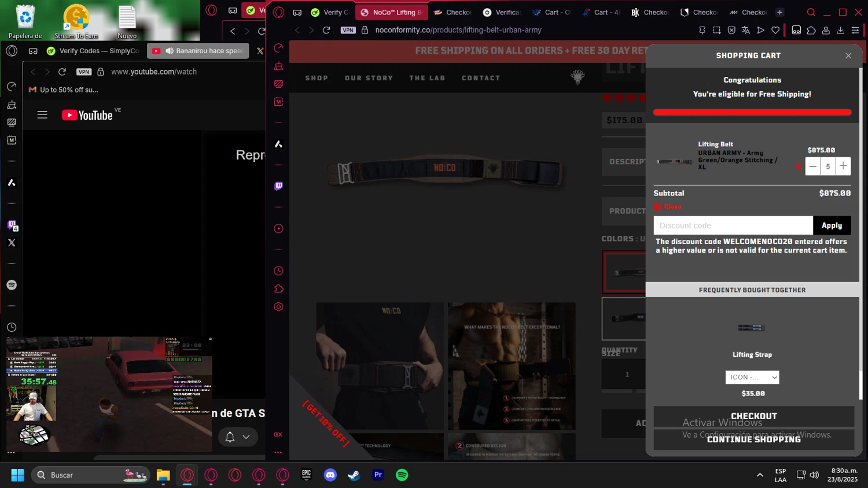The image size is (868, 488).
Task: Remove the Lifting Belt with the red trash icon
Action: point(799,167)
